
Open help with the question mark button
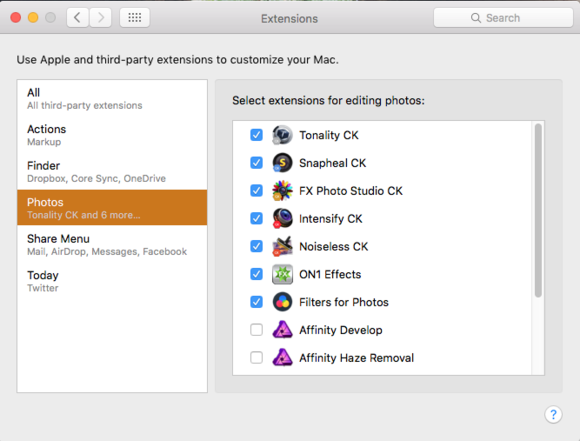tap(553, 414)
